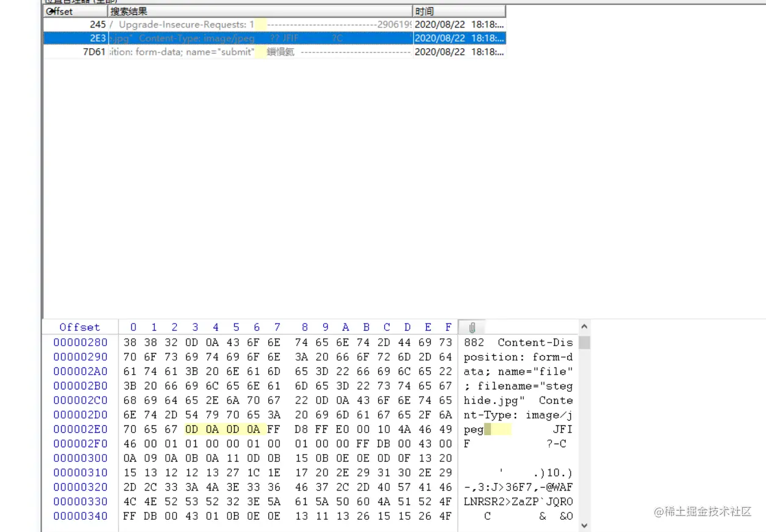
Task: Click the hex column header '8'
Action: pos(305,327)
